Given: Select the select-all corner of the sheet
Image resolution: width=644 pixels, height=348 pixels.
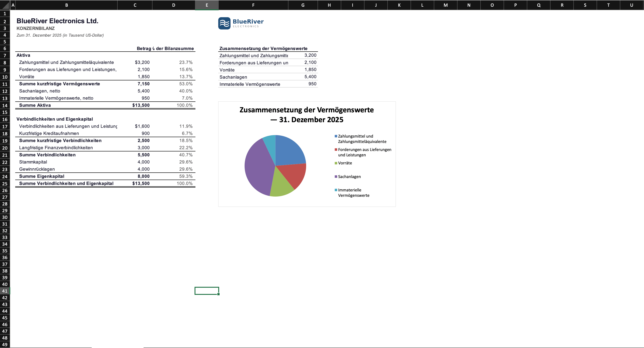Looking at the screenshot, I should pos(5,5).
